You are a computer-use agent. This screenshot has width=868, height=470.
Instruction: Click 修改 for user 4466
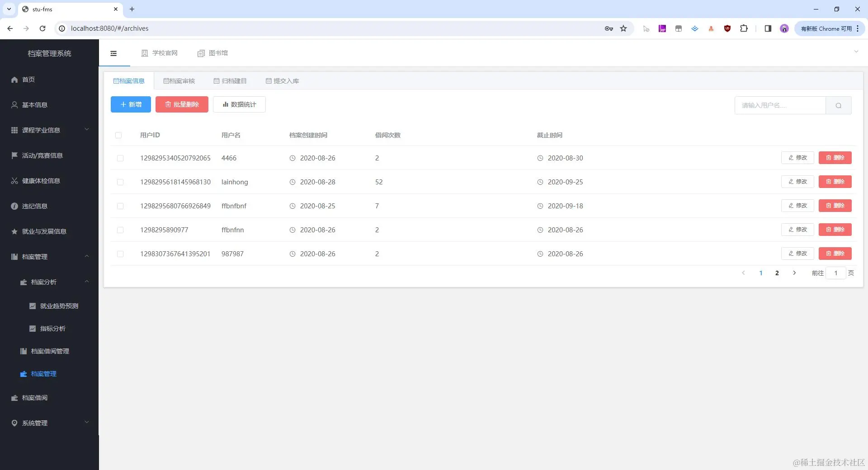(x=797, y=158)
